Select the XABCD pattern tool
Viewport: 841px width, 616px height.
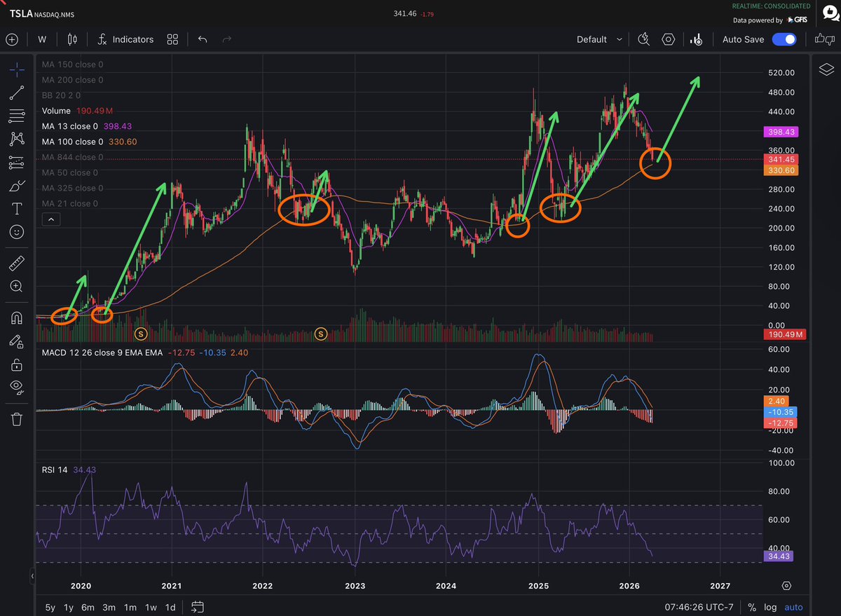(x=18, y=139)
